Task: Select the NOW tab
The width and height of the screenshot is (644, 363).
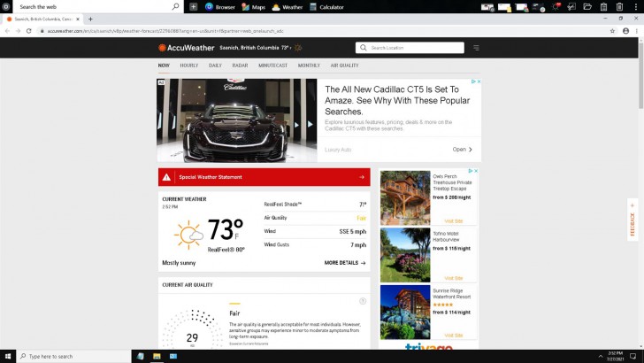Action: [164, 66]
